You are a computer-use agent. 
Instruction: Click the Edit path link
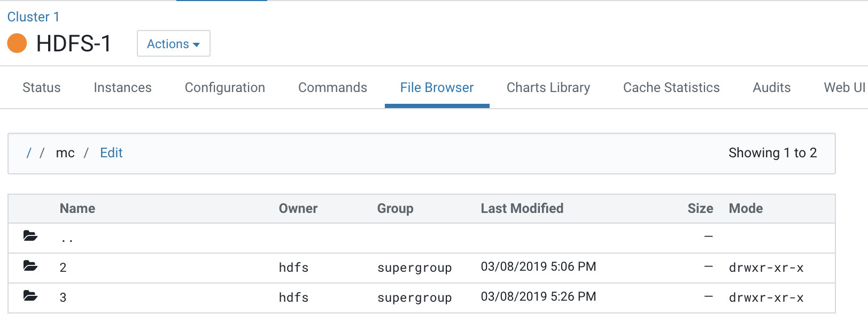pyautogui.click(x=111, y=153)
